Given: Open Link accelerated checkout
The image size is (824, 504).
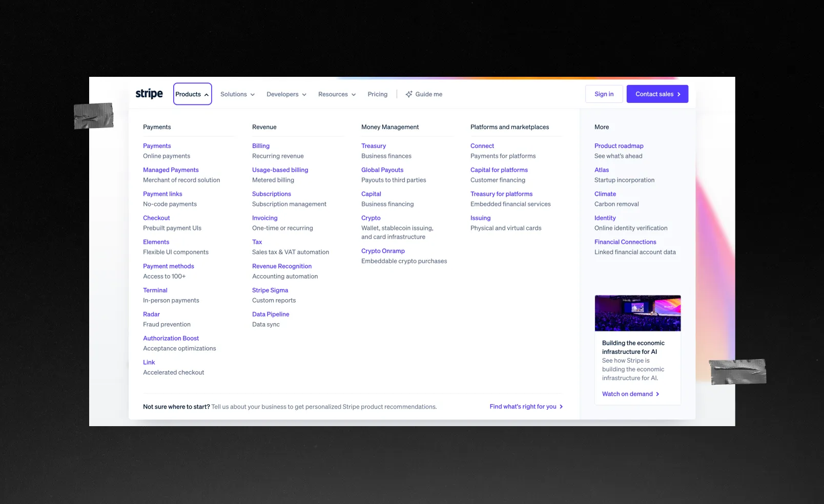Looking at the screenshot, I should pyautogui.click(x=149, y=363).
